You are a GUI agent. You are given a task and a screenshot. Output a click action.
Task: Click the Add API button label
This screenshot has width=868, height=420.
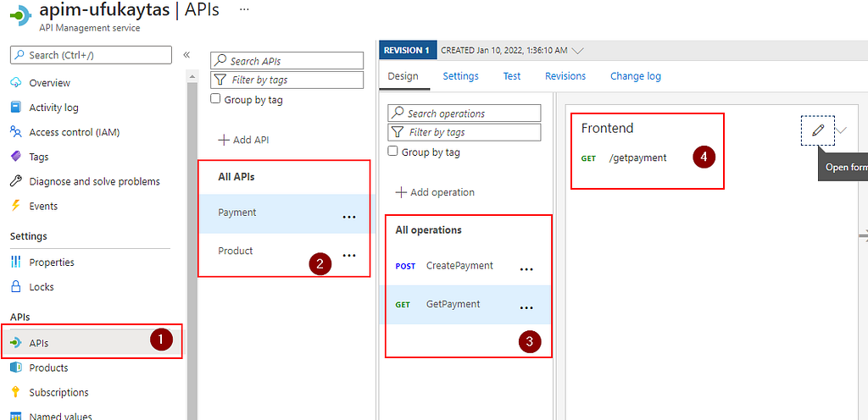click(x=251, y=140)
